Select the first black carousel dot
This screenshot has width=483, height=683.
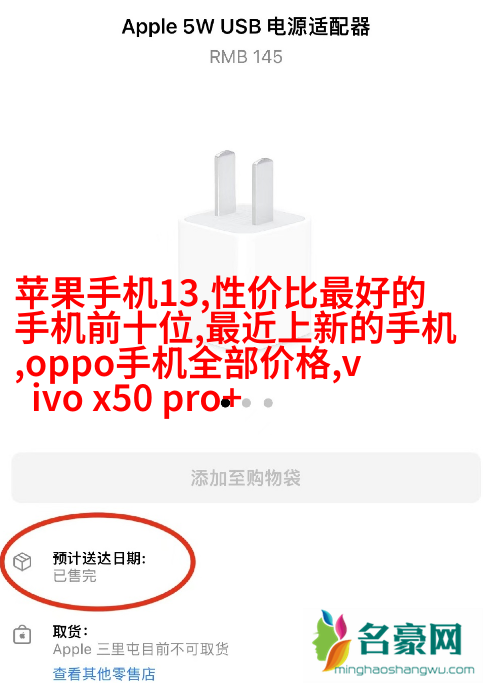pyautogui.click(x=225, y=403)
